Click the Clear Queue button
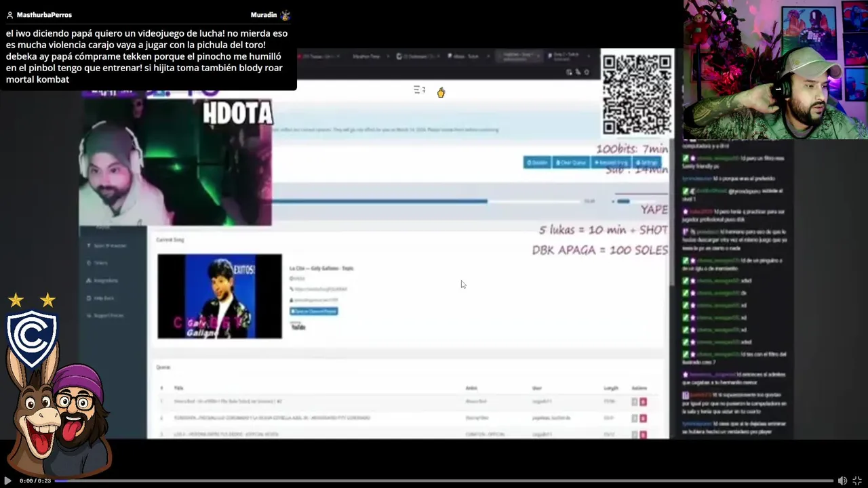The image size is (868, 488). 571,163
